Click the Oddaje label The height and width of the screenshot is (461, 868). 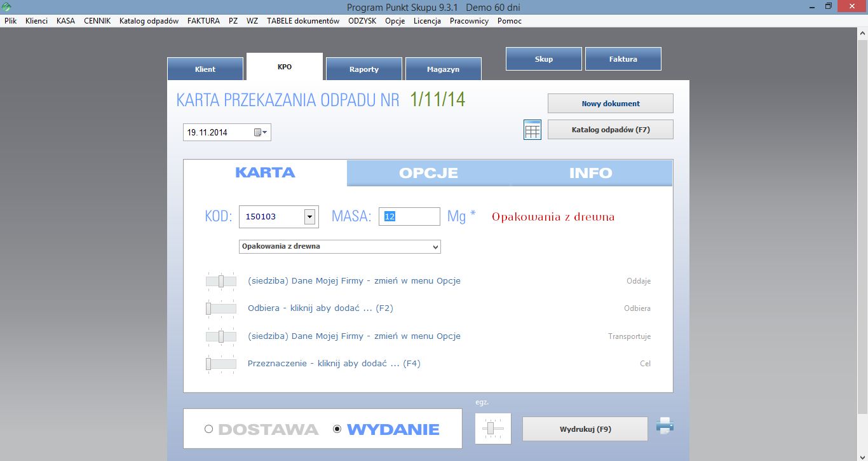639,281
